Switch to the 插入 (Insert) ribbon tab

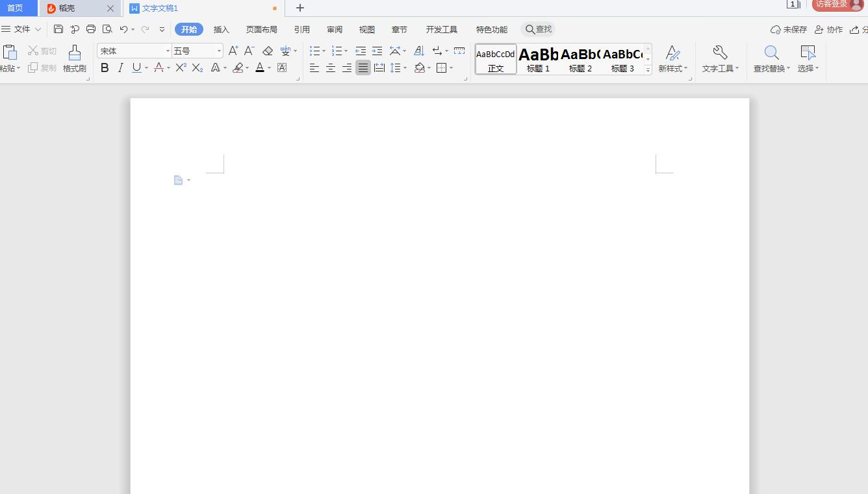222,29
